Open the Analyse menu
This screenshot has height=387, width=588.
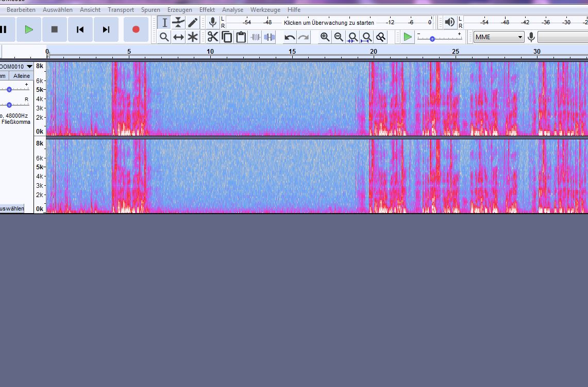(232, 10)
